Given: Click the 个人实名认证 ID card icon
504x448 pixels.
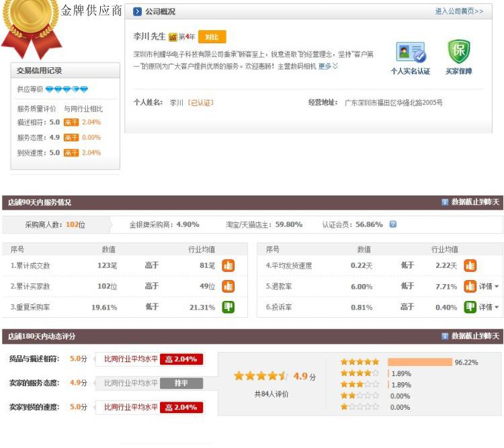Looking at the screenshot, I should [x=410, y=52].
